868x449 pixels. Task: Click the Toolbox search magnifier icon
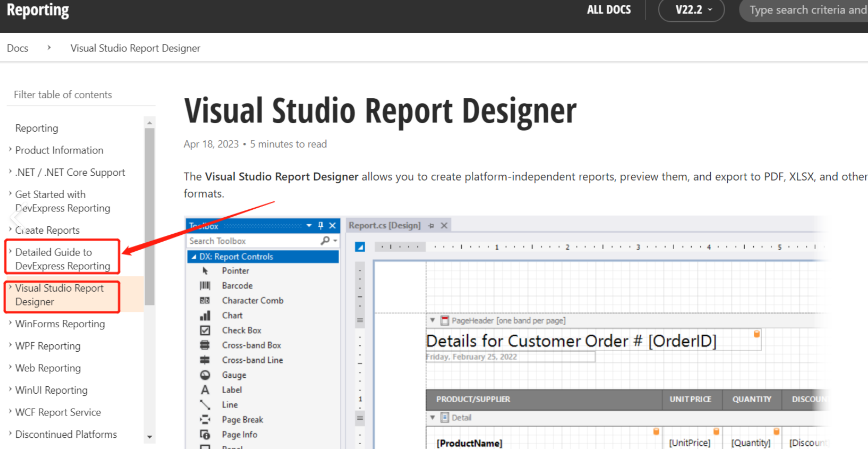pos(325,241)
